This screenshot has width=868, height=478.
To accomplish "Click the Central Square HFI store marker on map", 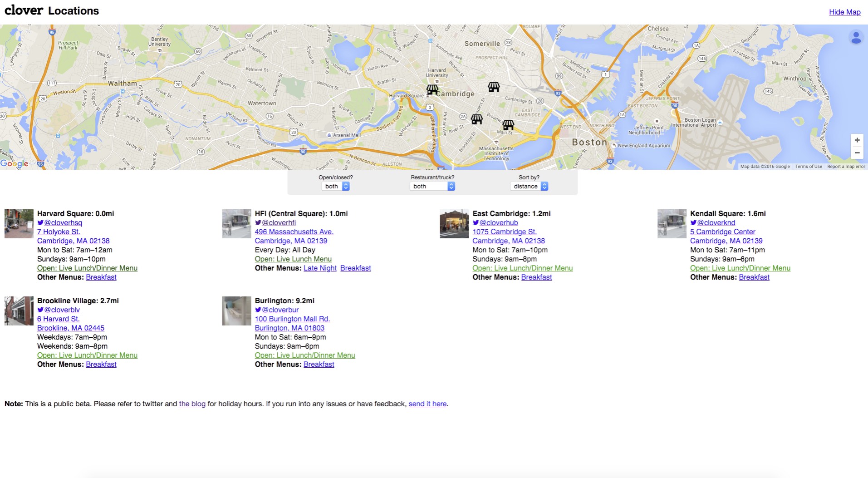I will (476, 119).
